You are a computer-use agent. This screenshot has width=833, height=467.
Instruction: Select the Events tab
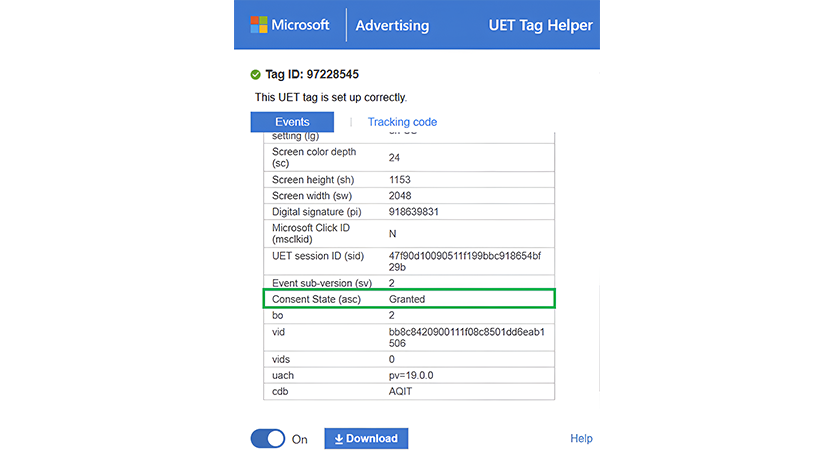(292, 122)
